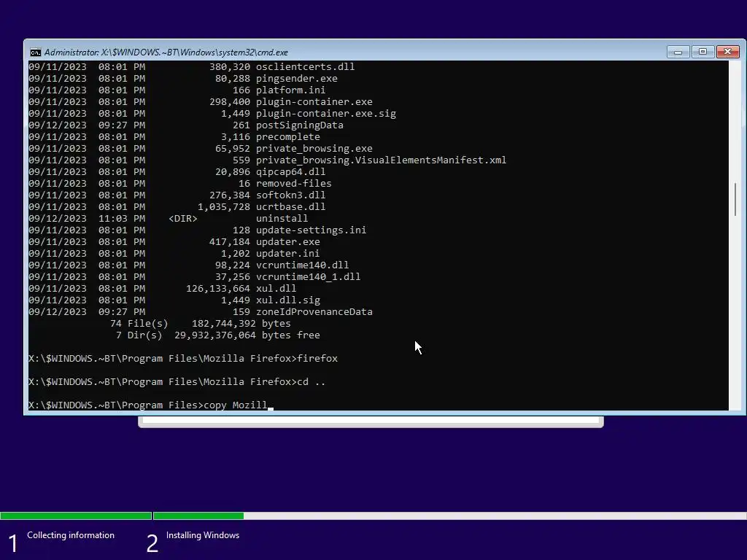Click 'ucrtbase.dll' file name

tap(290, 206)
